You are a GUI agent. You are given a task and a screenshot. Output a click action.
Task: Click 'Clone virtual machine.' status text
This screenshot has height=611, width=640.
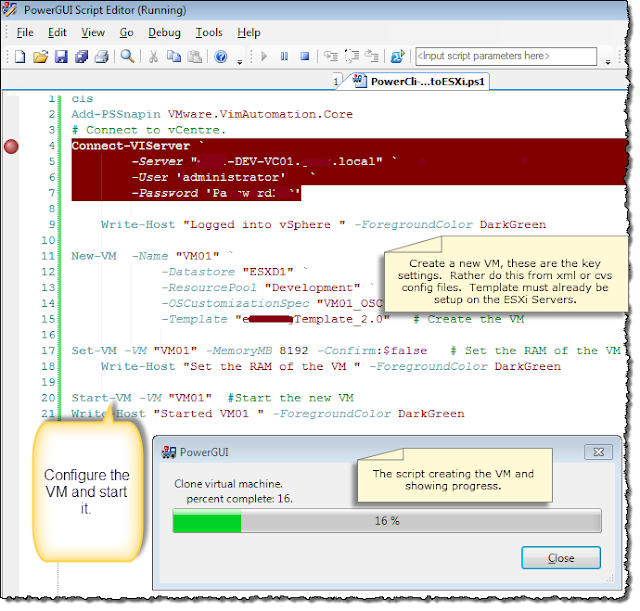tap(228, 484)
